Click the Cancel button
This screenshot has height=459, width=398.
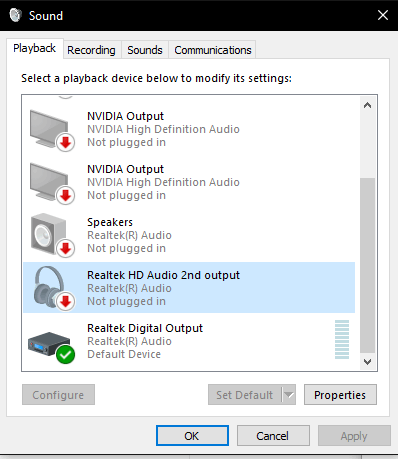coord(273,436)
